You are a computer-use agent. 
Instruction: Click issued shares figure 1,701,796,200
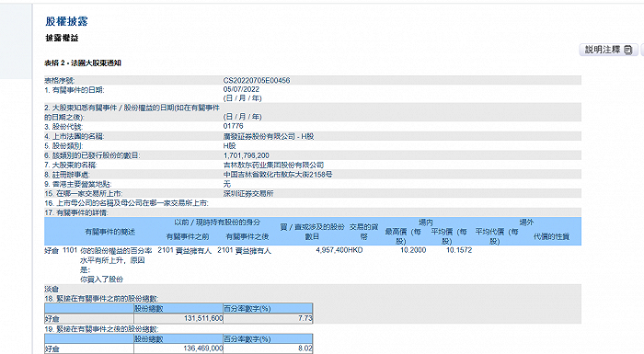click(x=246, y=155)
